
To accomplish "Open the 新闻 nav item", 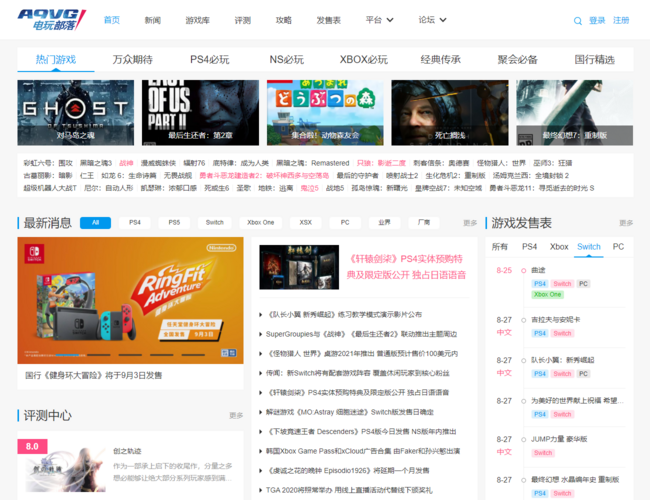I will 153,20.
